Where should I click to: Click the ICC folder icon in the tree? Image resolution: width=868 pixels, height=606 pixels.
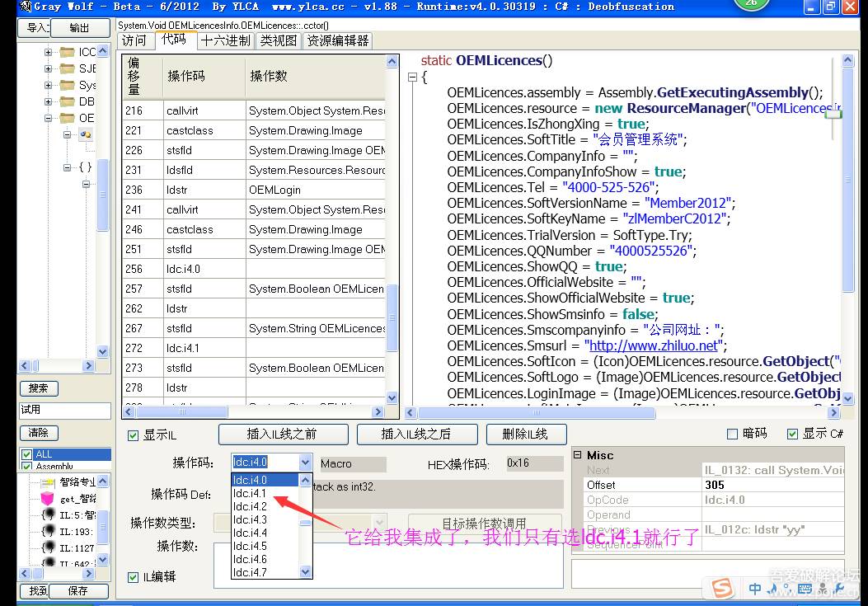coord(66,51)
